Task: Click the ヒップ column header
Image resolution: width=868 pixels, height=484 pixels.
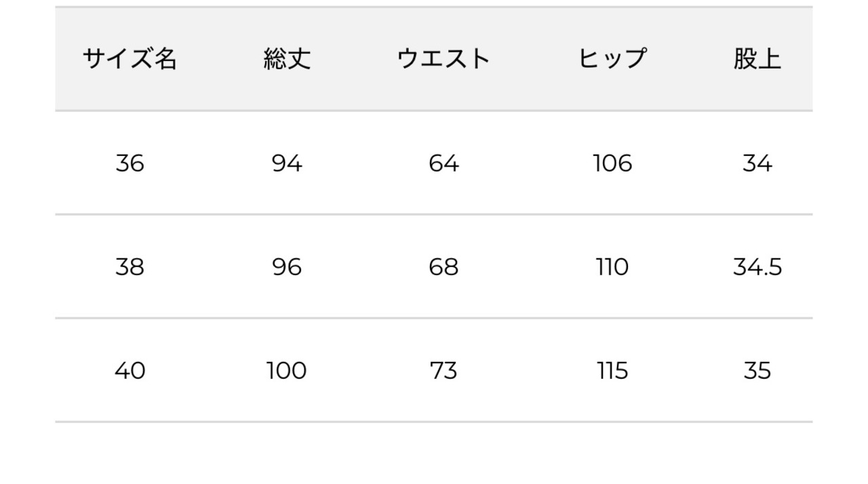Action: click(x=612, y=60)
